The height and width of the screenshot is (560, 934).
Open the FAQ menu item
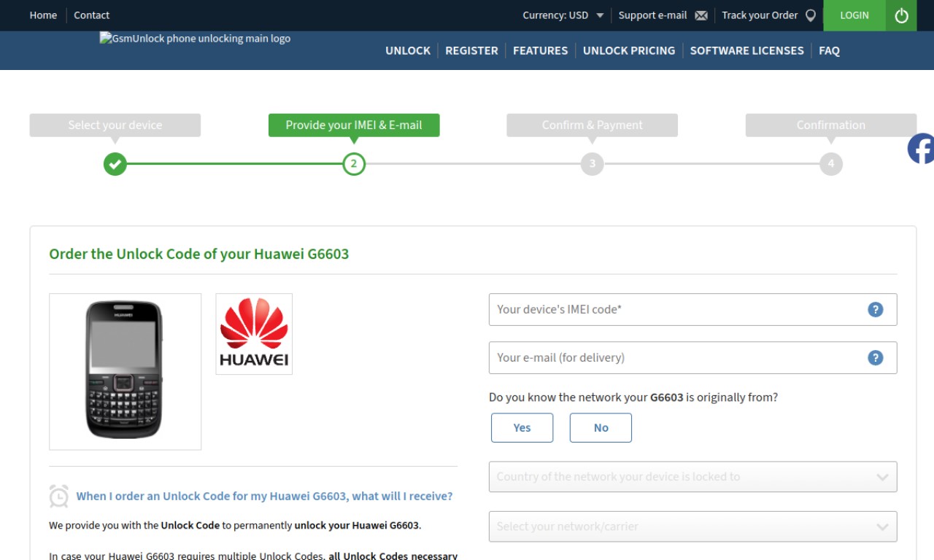(829, 50)
